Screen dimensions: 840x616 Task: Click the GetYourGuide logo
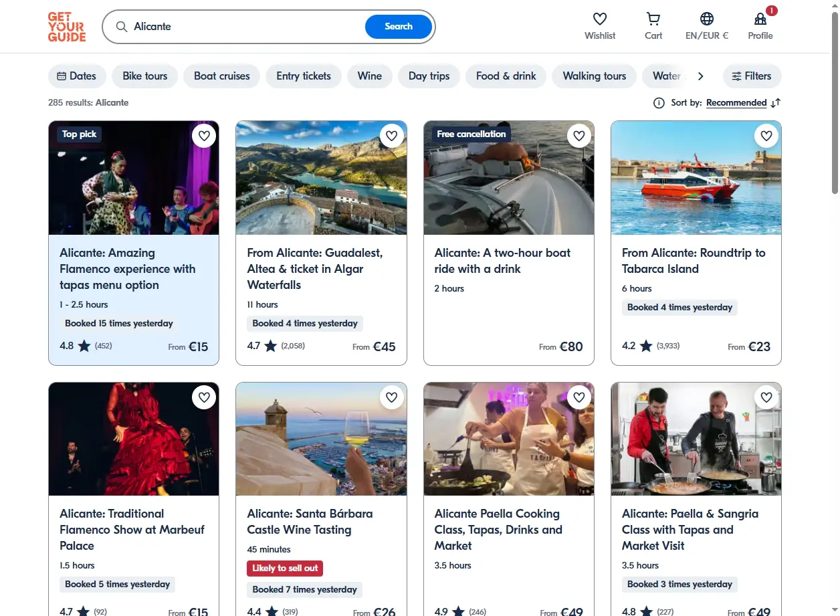(x=67, y=27)
